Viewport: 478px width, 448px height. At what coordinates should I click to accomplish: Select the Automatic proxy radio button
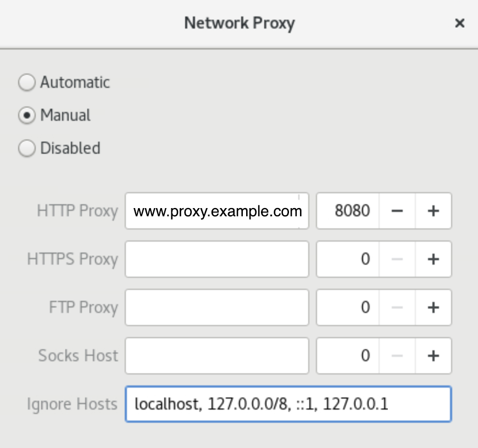pos(26,83)
